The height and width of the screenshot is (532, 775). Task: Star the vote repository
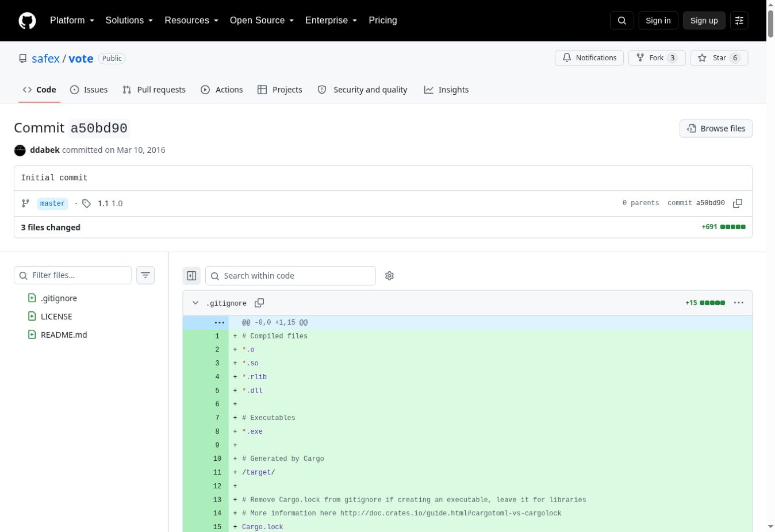pyautogui.click(x=719, y=58)
